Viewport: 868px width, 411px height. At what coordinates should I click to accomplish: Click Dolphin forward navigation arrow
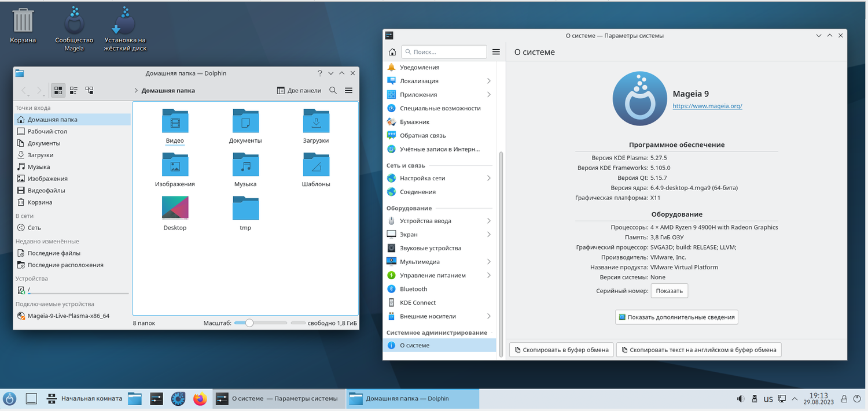(x=39, y=90)
